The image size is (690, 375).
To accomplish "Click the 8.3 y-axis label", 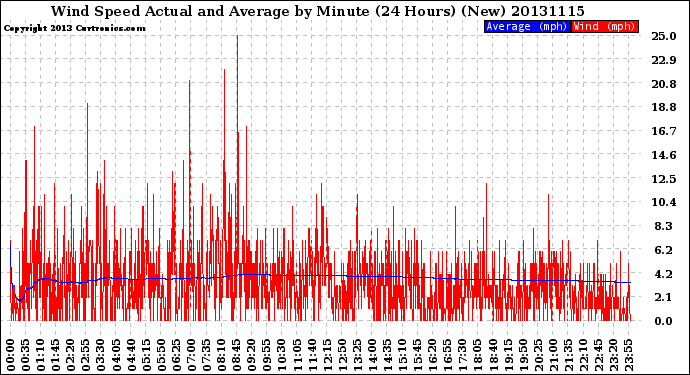I will (x=664, y=226).
